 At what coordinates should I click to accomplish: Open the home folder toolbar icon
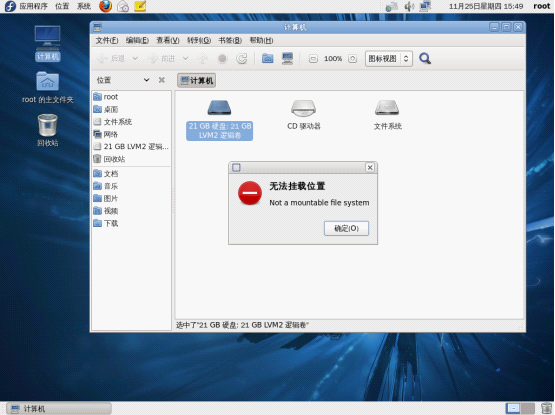point(268,58)
